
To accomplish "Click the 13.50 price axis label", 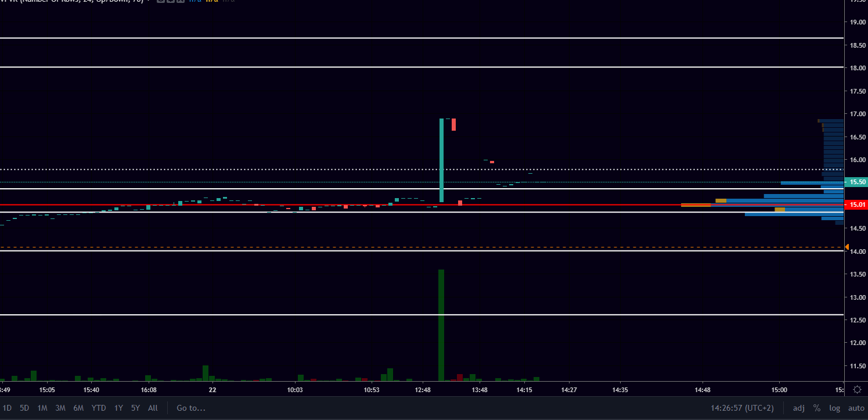I will [x=858, y=274].
